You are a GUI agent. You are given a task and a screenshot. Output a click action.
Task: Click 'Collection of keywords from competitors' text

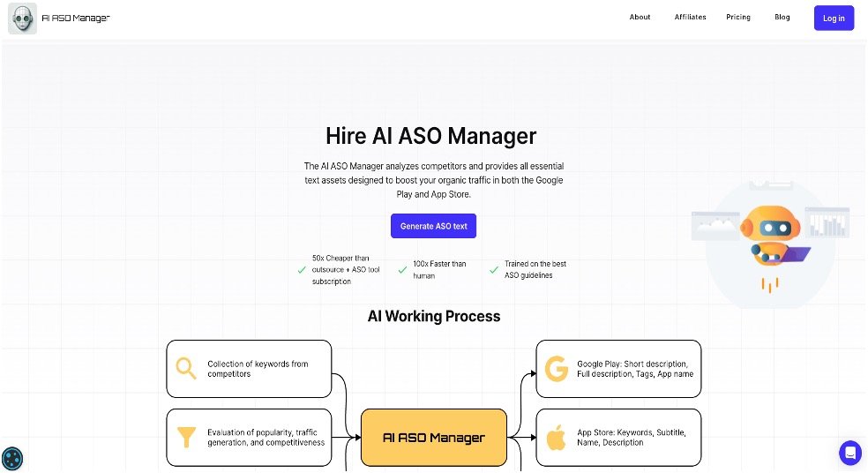coord(258,369)
